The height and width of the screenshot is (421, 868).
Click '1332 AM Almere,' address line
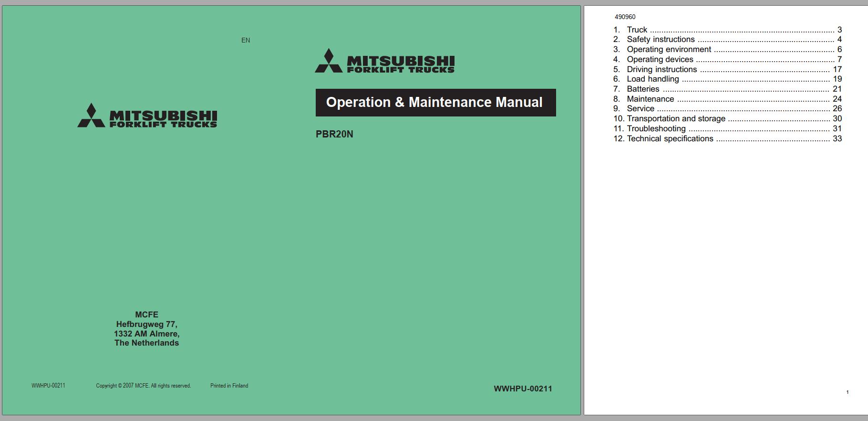pos(146,334)
